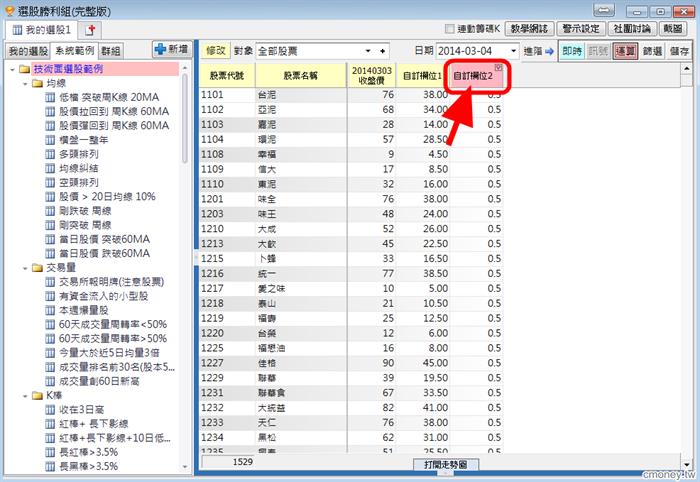The image size is (700, 482).
Task: Click table icon beside 橫盤一整年
Action: [50, 140]
